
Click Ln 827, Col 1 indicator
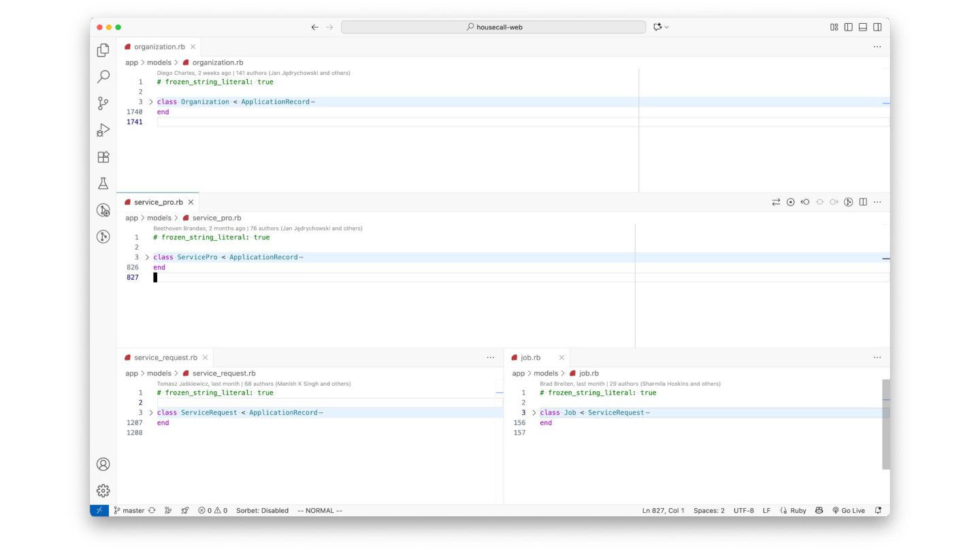point(663,510)
